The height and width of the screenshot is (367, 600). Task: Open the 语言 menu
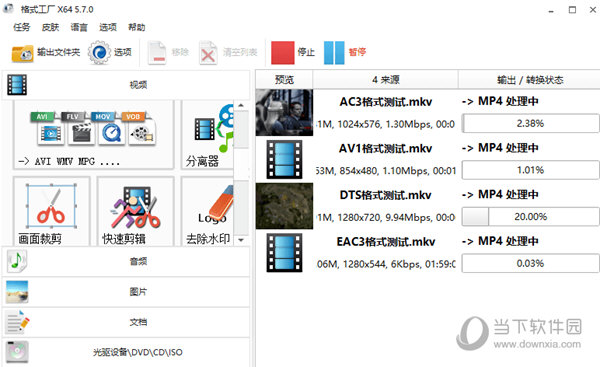[79, 27]
